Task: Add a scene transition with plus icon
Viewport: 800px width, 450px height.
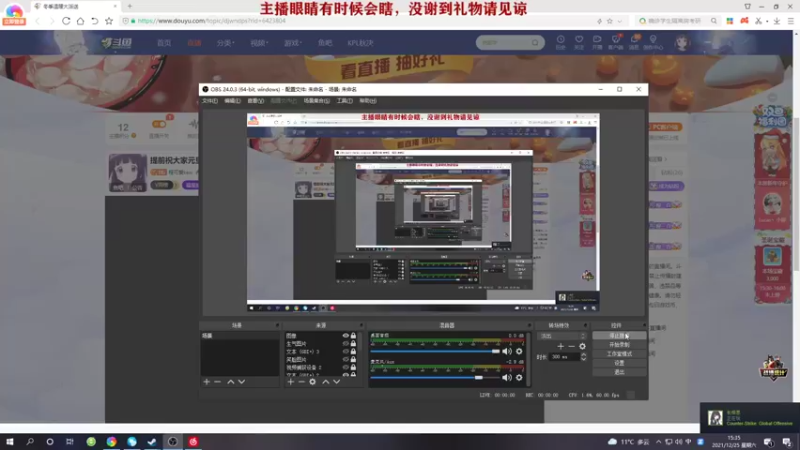Action: pos(560,346)
